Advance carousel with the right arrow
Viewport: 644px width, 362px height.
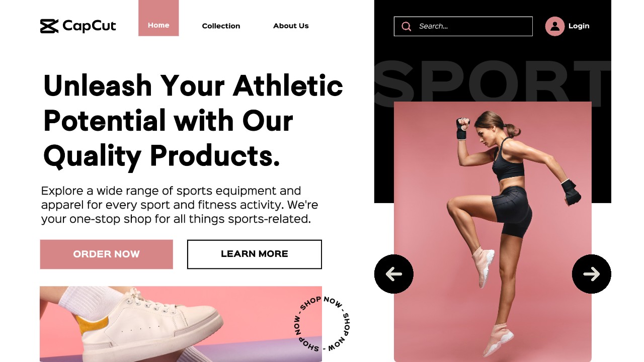pos(592,274)
